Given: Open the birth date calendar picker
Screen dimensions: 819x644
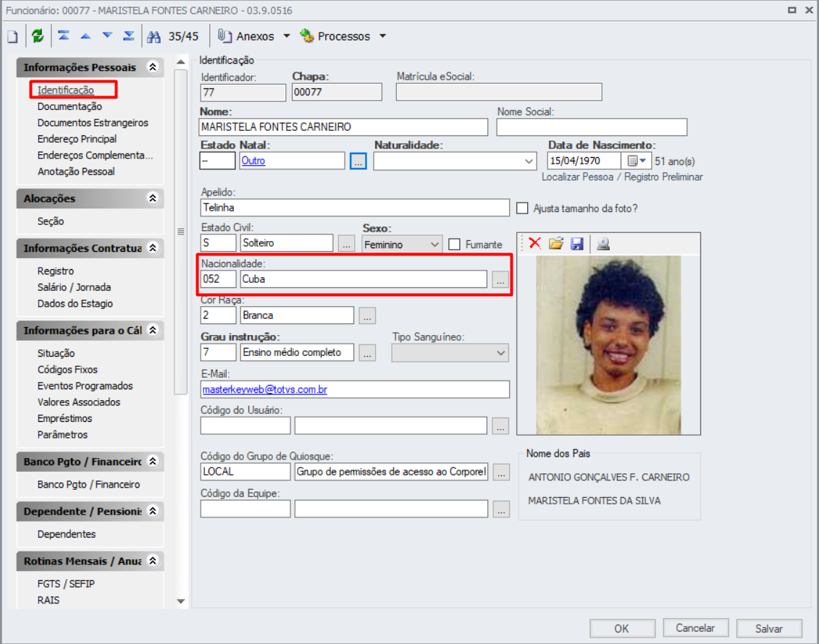Looking at the screenshot, I should (x=637, y=161).
